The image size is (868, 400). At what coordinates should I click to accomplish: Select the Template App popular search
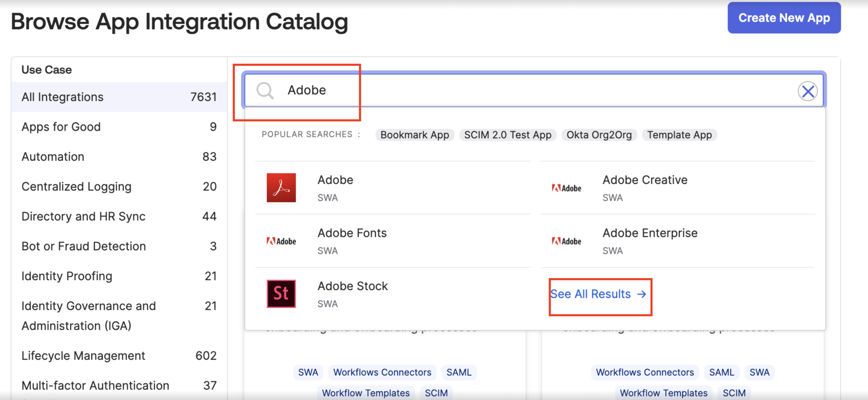click(x=680, y=135)
